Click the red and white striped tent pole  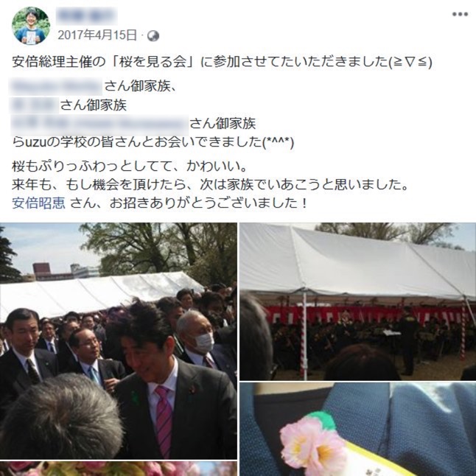point(304,332)
